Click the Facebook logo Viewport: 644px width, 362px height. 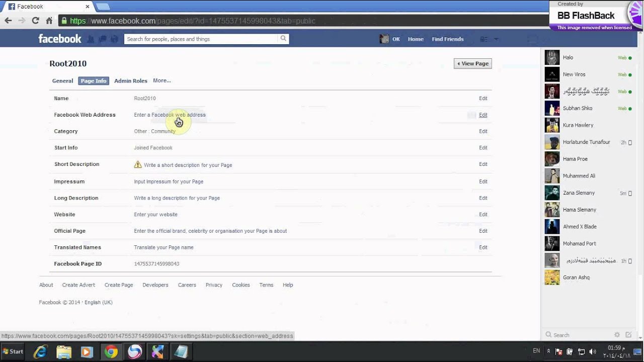pyautogui.click(x=60, y=39)
